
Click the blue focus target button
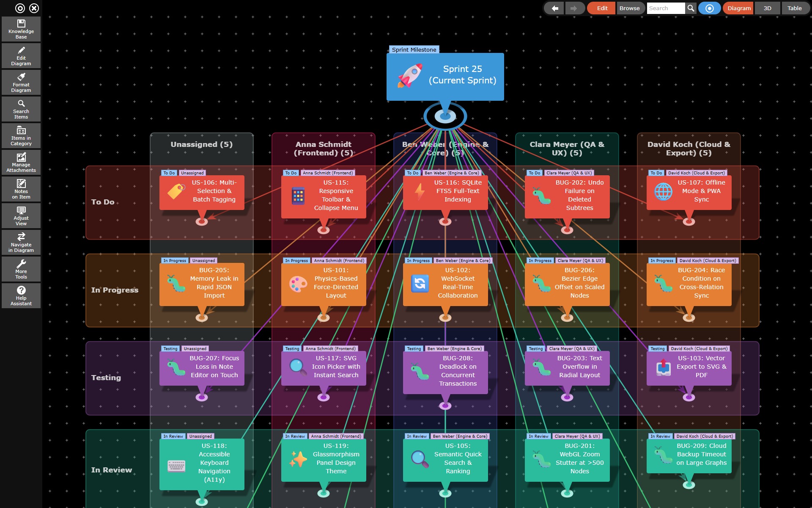pos(710,8)
